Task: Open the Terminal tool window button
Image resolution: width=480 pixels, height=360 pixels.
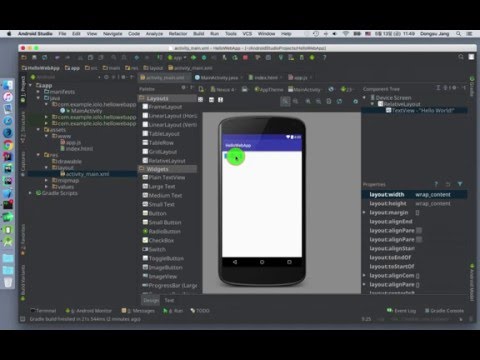Action: coord(43,311)
